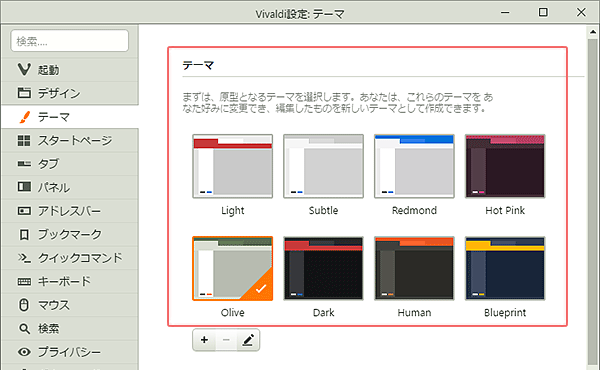This screenshot has width=600, height=370.
Task: Open the クイックコマンド settings section
Action: 70,258
